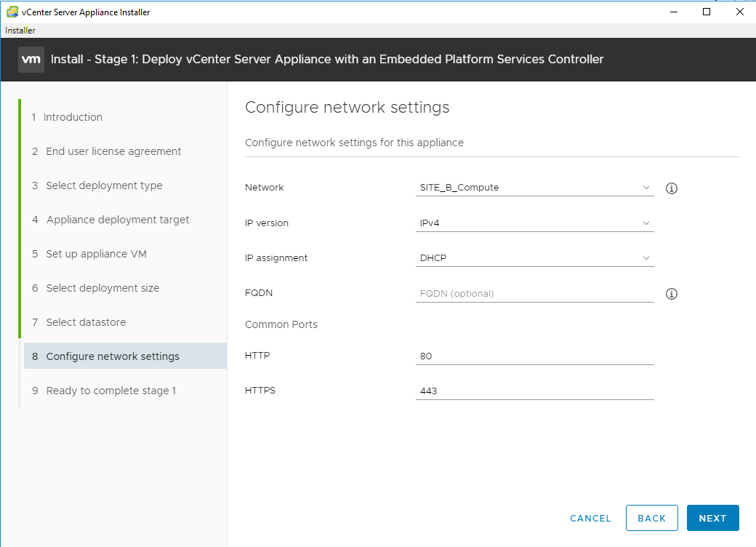Open the Network dropdown showing SITE_B_Compute

[x=534, y=188]
